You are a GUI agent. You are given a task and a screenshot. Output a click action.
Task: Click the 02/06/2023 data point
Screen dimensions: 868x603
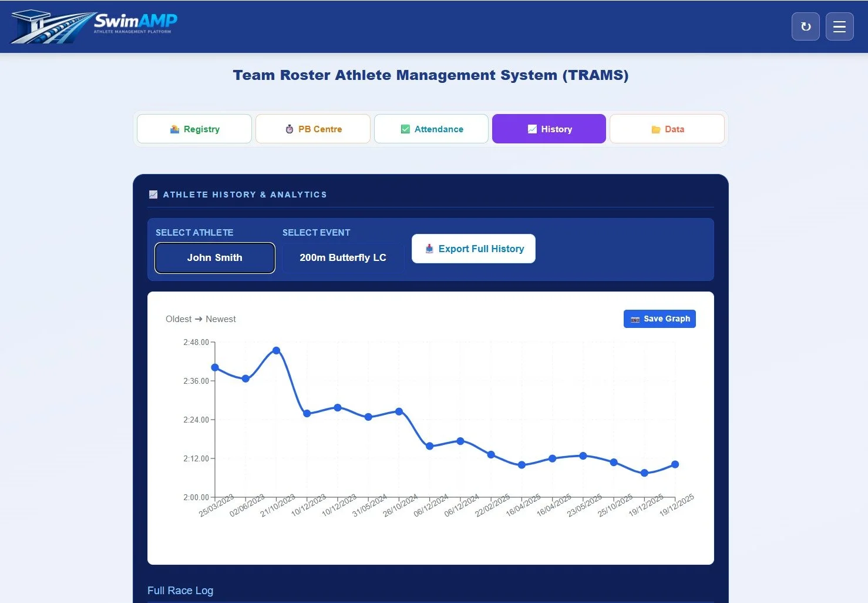pos(245,378)
